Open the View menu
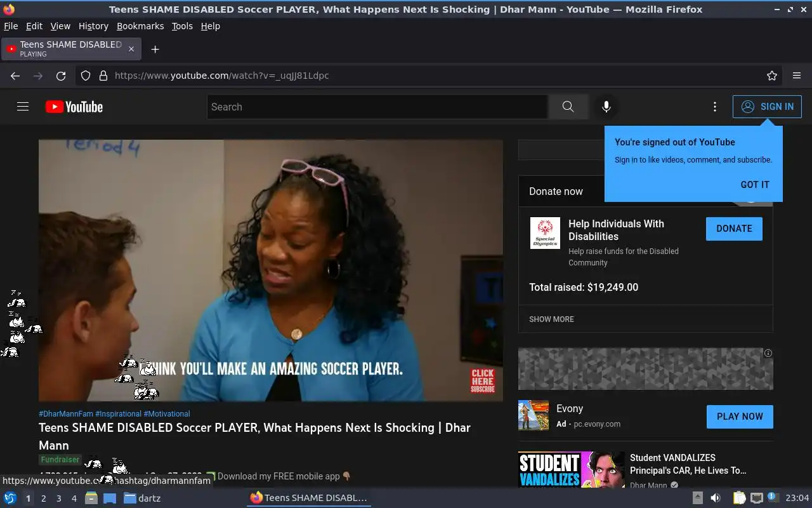 click(x=60, y=26)
